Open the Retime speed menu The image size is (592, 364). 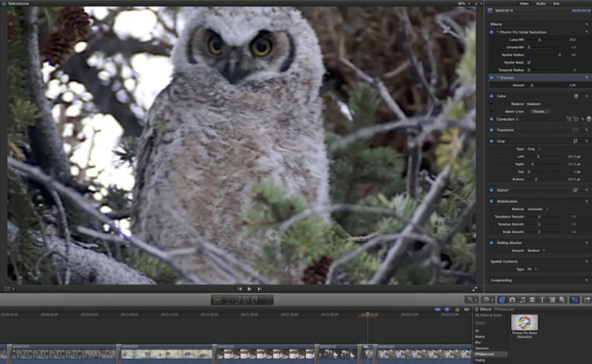coord(488,300)
